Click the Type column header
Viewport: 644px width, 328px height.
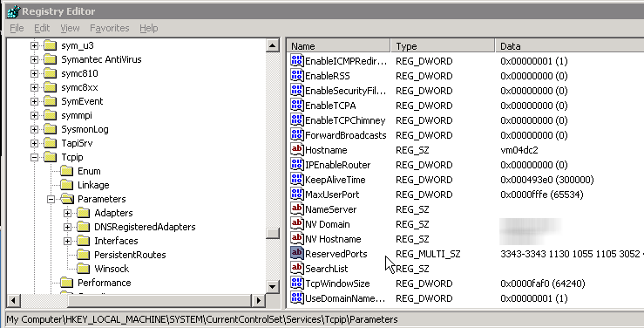click(x=443, y=46)
